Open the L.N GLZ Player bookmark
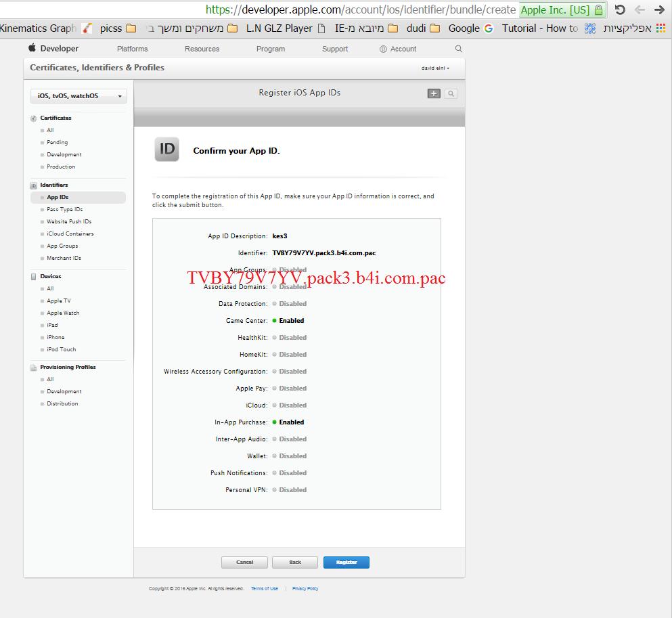 click(286, 28)
